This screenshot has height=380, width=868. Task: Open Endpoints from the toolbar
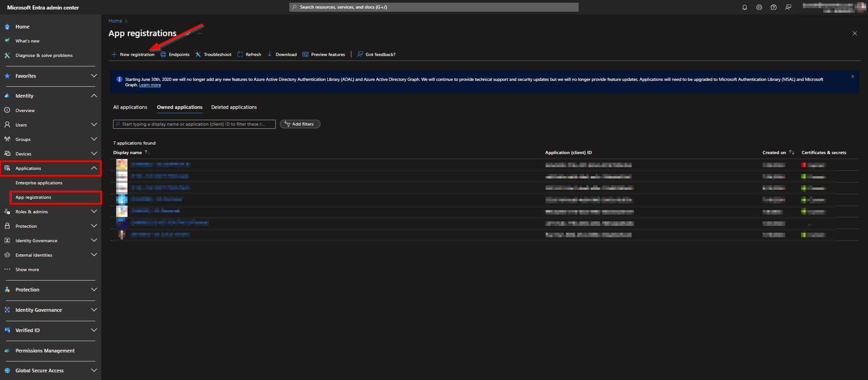pyautogui.click(x=175, y=55)
